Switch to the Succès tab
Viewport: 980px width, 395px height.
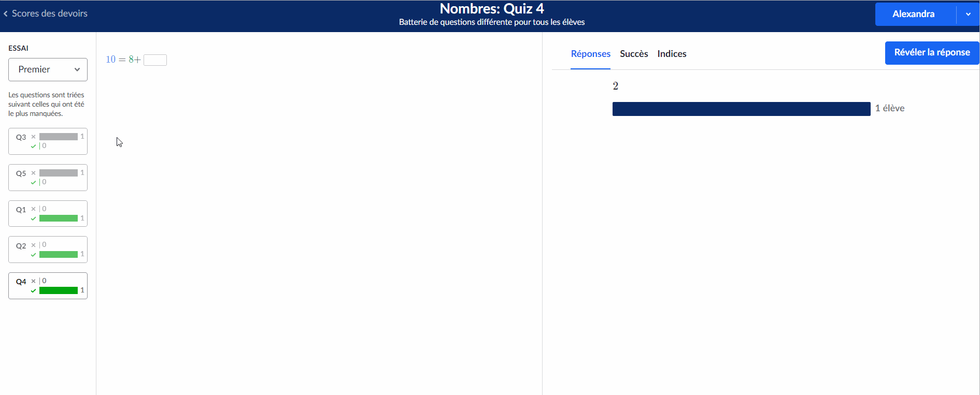point(634,54)
